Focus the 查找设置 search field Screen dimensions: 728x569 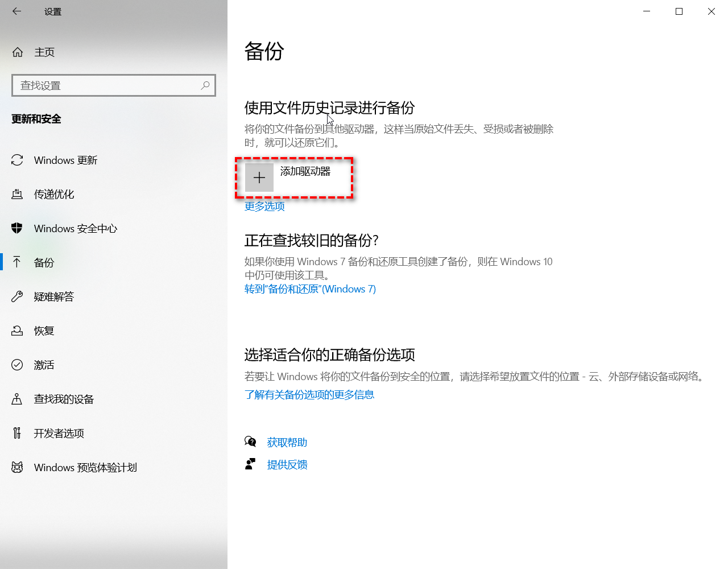108,85
